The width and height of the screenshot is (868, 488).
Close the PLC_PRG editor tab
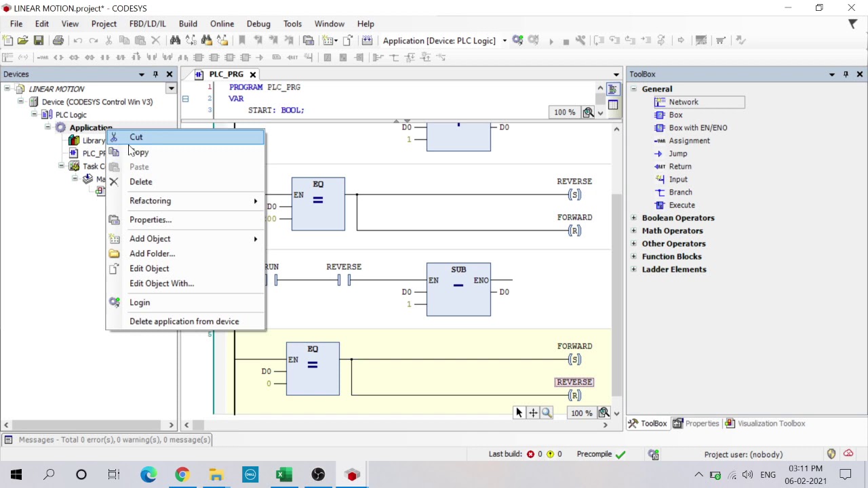coord(253,74)
